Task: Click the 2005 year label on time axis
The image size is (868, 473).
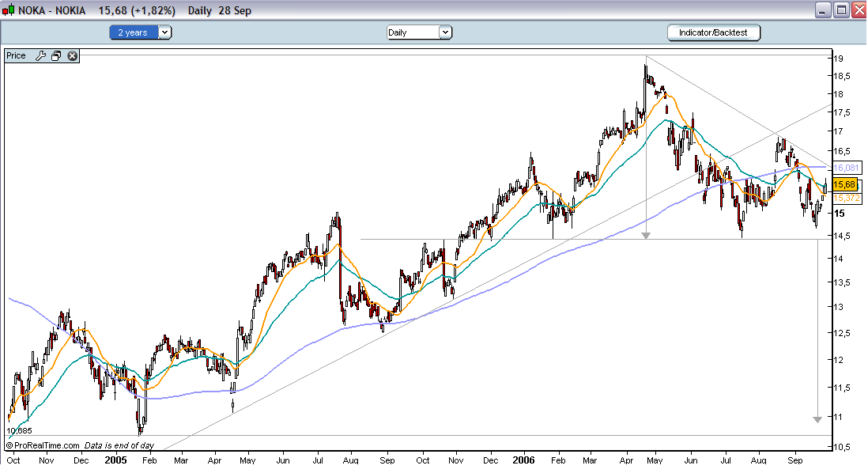Action: tap(115, 460)
